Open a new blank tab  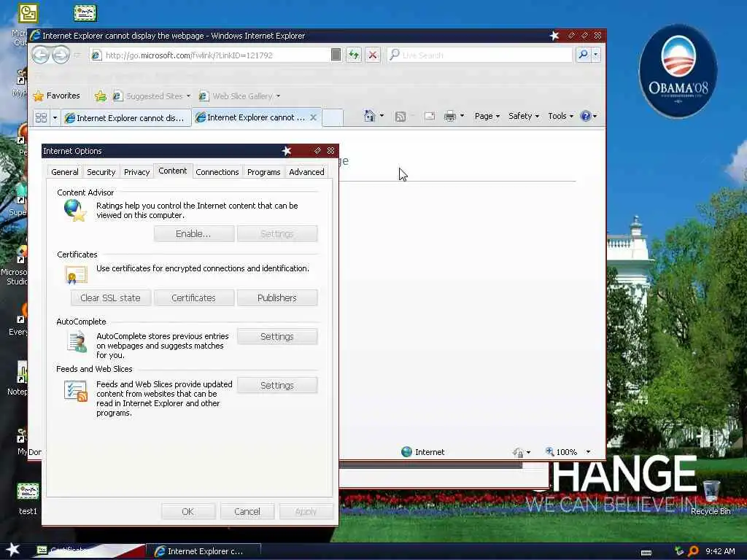coord(333,117)
